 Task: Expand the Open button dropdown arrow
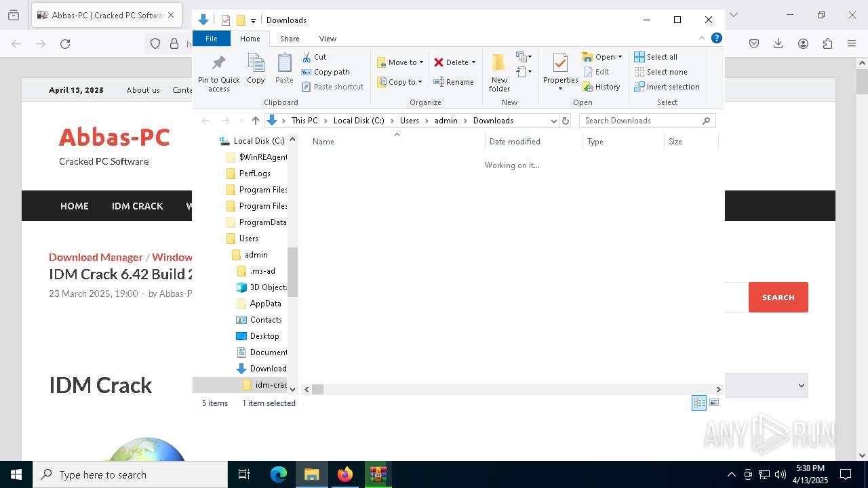pyautogui.click(x=620, y=57)
